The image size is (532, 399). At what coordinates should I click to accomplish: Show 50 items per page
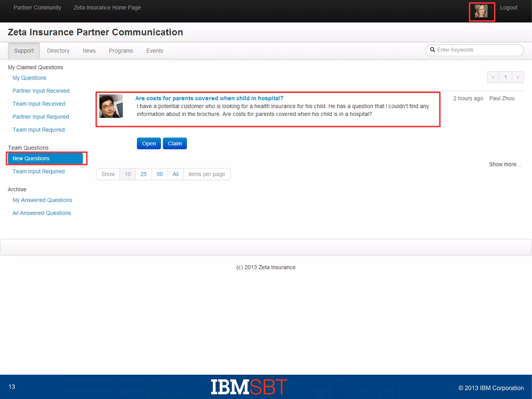coord(160,174)
